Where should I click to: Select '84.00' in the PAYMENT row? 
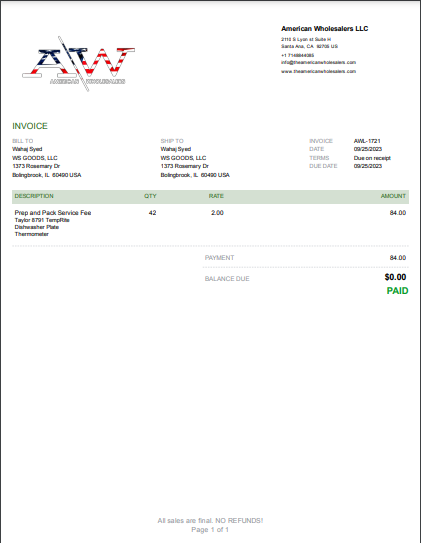click(x=398, y=258)
